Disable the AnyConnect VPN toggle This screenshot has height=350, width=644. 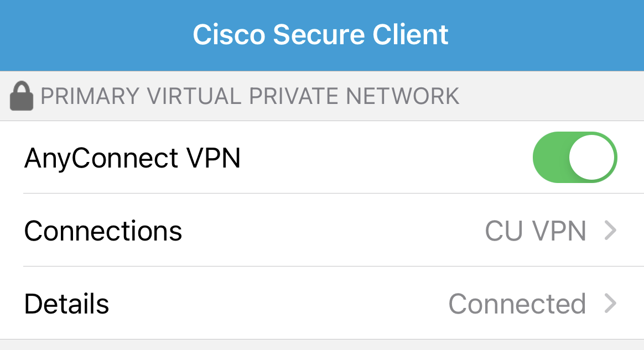574,157
